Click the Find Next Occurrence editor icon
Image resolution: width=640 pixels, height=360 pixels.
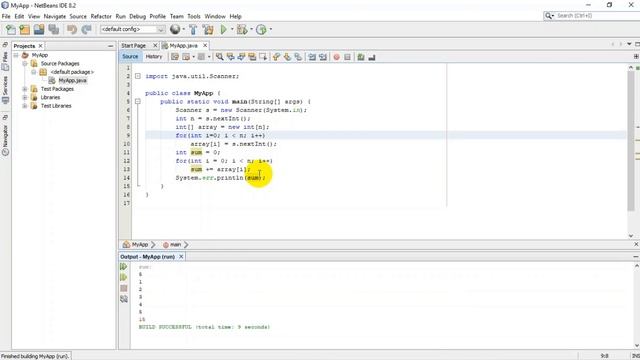[x=241, y=57]
